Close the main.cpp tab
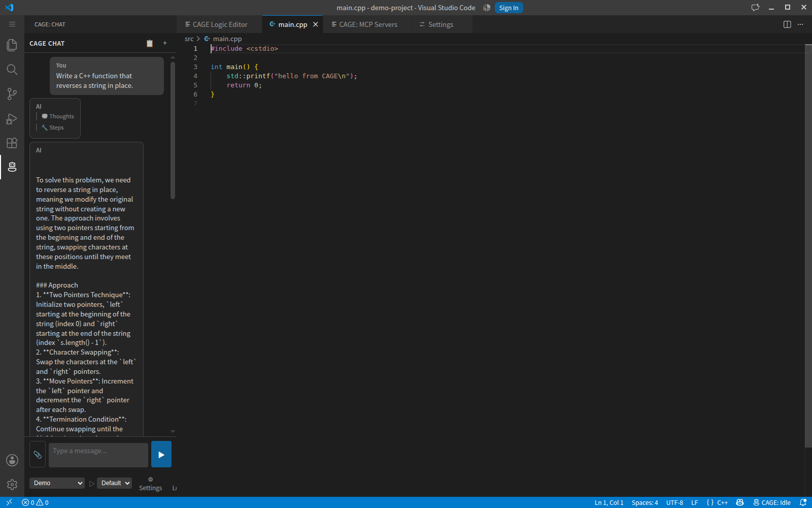Image resolution: width=812 pixels, height=508 pixels. click(316, 24)
